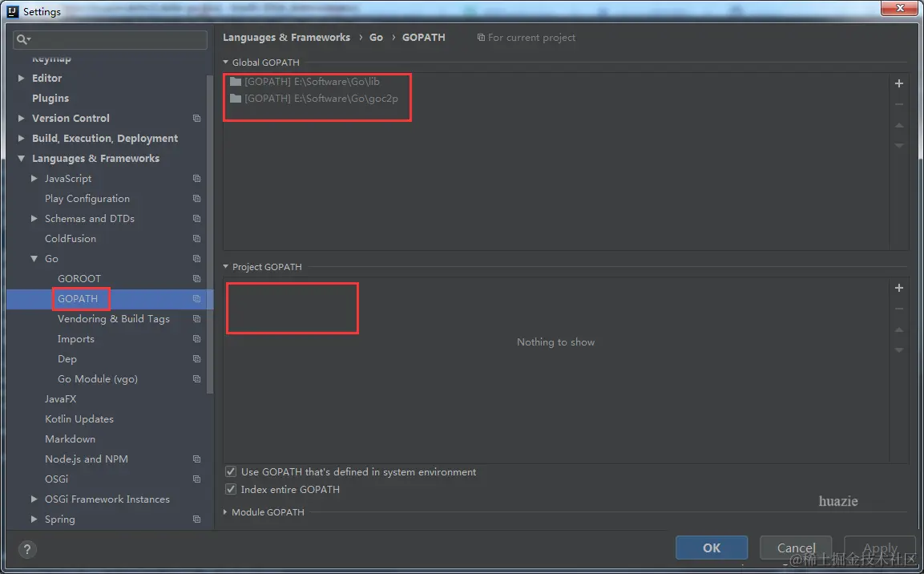
Task: Open Imports settings under Go
Action: [75, 339]
